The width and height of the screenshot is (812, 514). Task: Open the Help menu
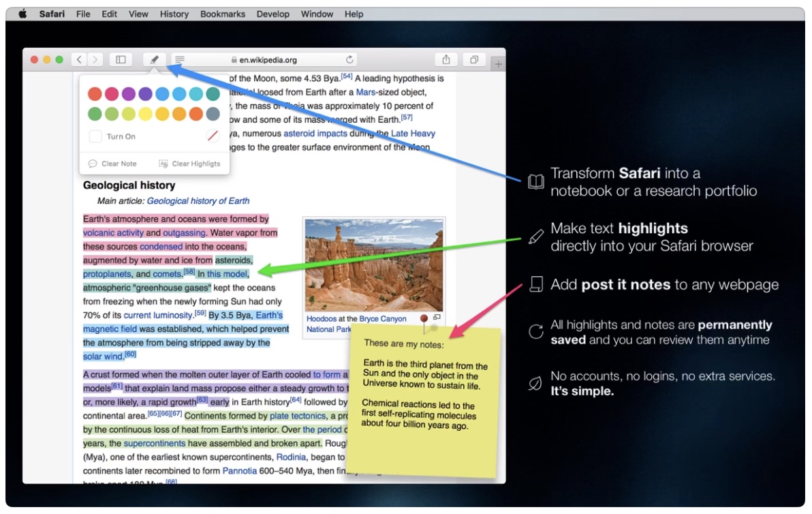(354, 14)
